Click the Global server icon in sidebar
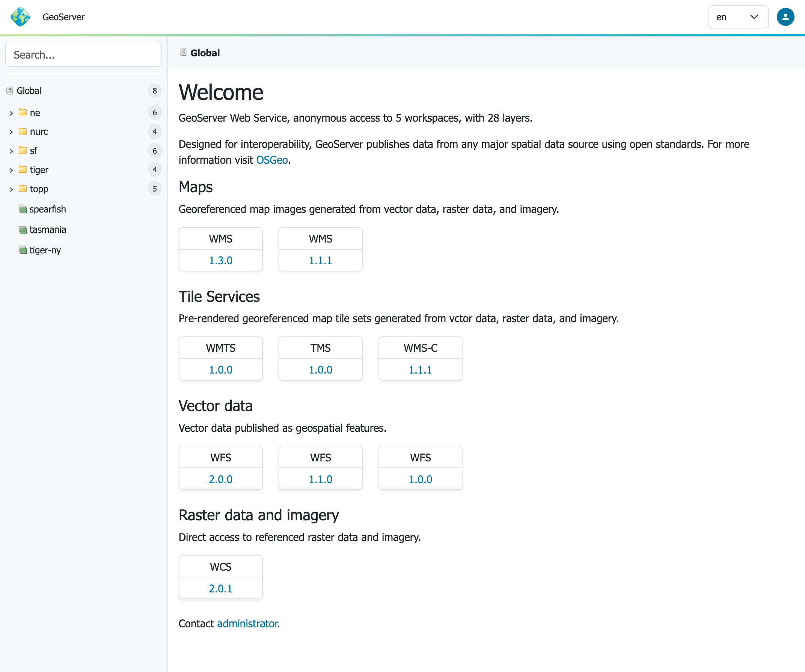This screenshot has width=805, height=672. pyautogui.click(x=10, y=90)
